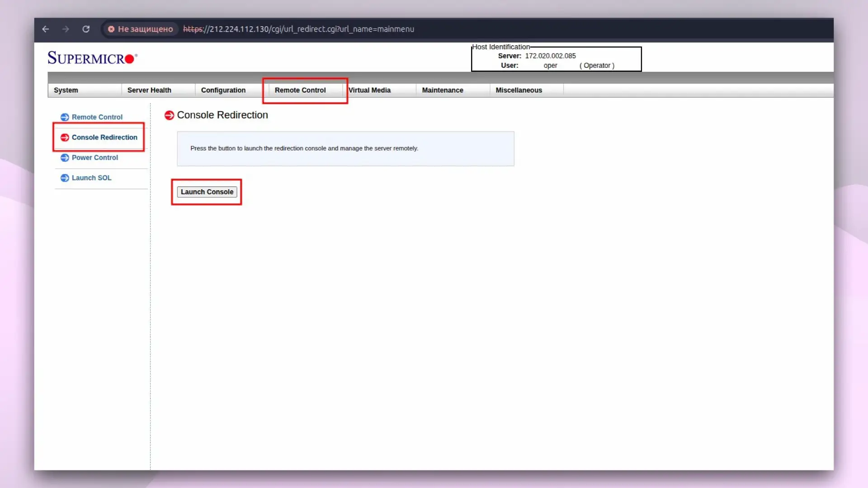868x488 pixels.
Task: Open the Server Health tab
Action: 158,90
